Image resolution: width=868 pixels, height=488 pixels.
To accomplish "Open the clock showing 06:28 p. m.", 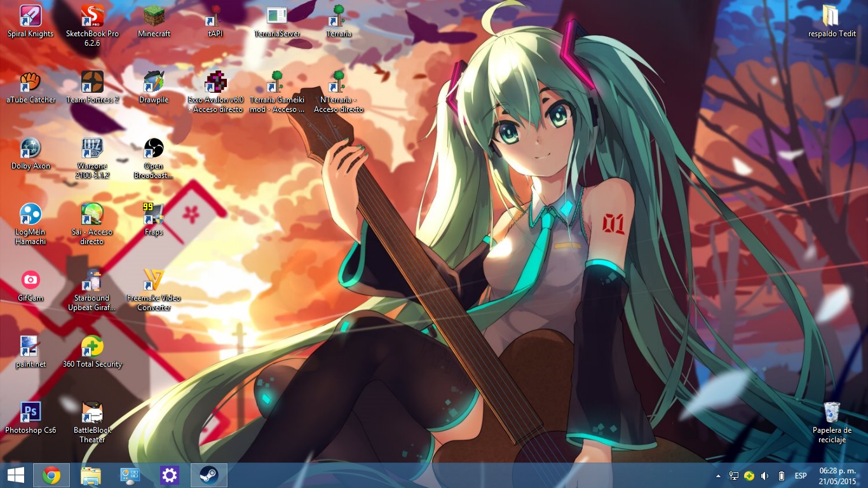I will click(837, 475).
